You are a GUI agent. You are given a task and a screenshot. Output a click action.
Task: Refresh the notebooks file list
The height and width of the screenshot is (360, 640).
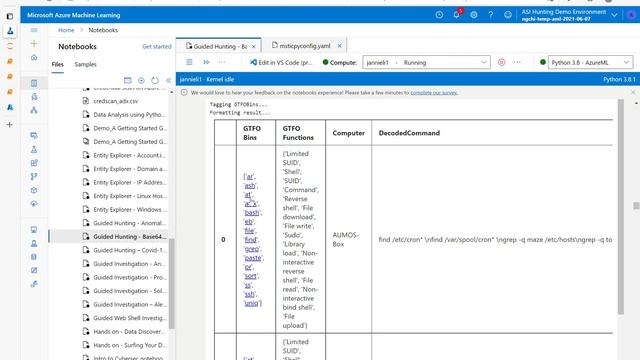pyautogui.click(x=155, y=80)
